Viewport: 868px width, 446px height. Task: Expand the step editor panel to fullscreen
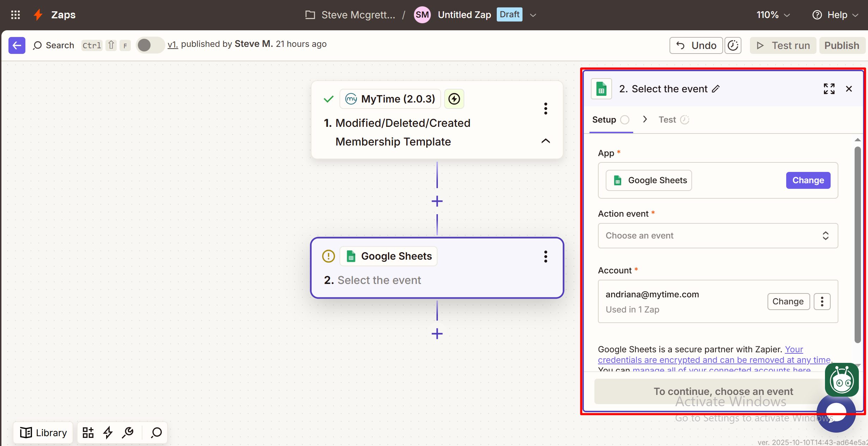(829, 89)
